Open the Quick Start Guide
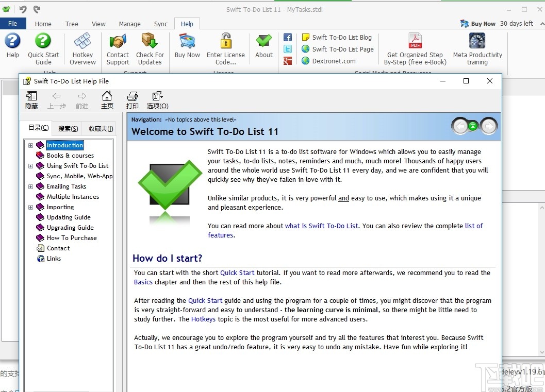 pyautogui.click(x=43, y=48)
